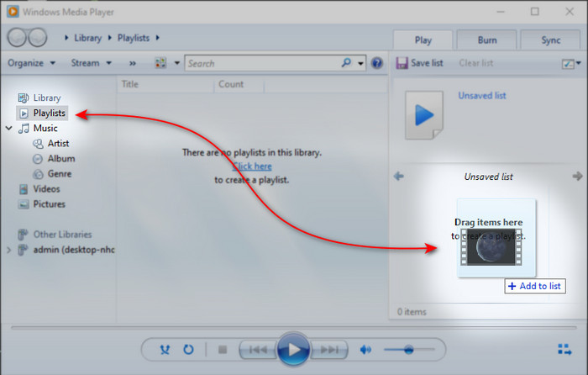Image resolution: width=588 pixels, height=375 pixels.
Task: Click the '0 items' status text
Action: [x=412, y=312]
